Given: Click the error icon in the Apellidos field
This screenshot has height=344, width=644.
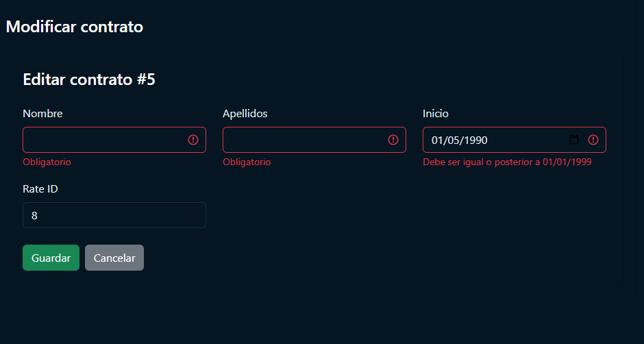Looking at the screenshot, I should 393,140.
